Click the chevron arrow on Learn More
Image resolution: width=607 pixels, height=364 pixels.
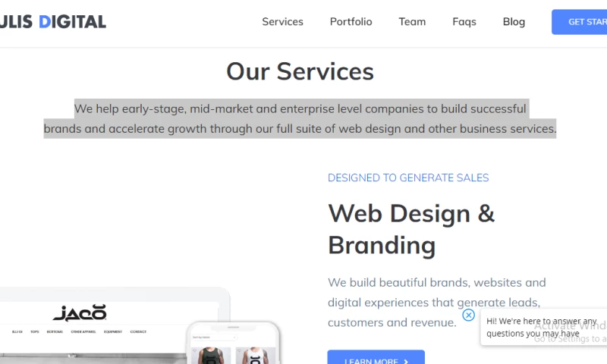click(406, 361)
